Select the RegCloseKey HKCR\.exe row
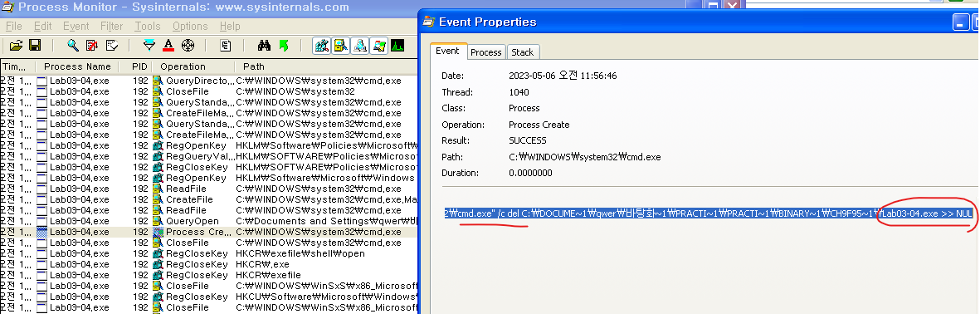Screen dimensions: 980x314 tap(208, 265)
